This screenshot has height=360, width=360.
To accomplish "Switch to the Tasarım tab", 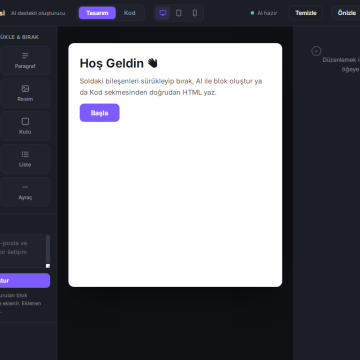I will (97, 13).
